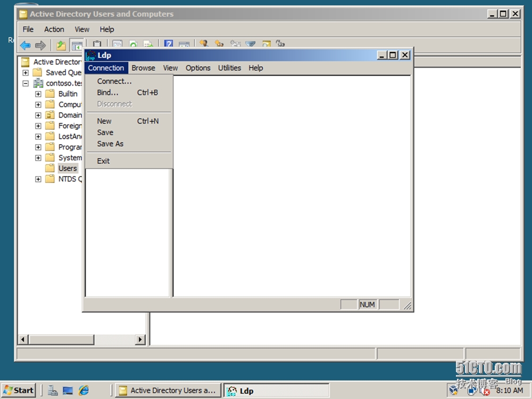Screen dimensions: 532x399
Task: Collapse the contoso domain tree node
Action: point(26,83)
